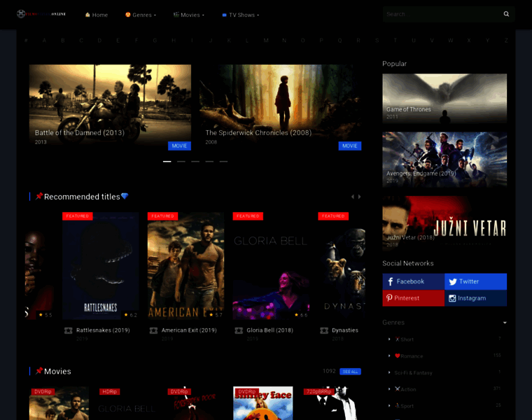Open the Pinterest social link
The image size is (532, 420).
pos(413,298)
